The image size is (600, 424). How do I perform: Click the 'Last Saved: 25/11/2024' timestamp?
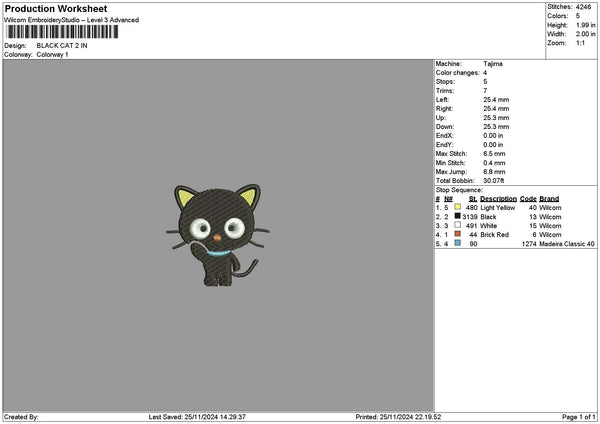point(197,417)
